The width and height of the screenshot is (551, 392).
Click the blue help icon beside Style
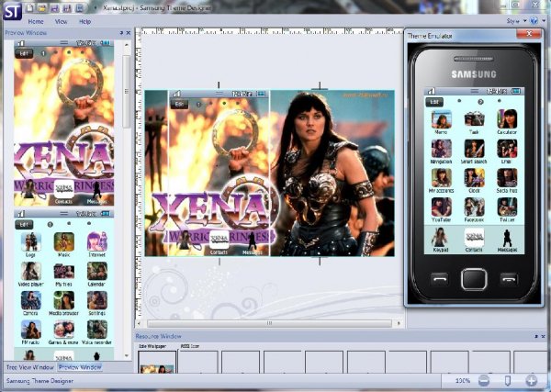tap(534, 21)
